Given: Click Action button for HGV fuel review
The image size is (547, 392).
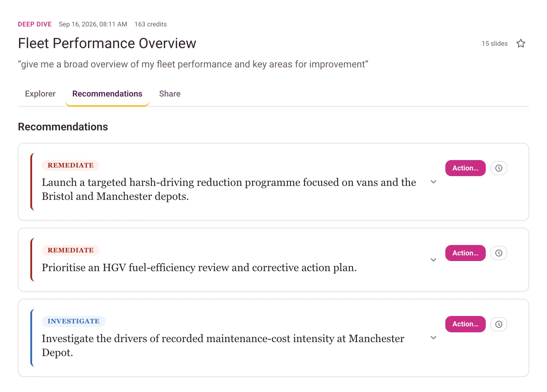Looking at the screenshot, I should click(x=465, y=253).
